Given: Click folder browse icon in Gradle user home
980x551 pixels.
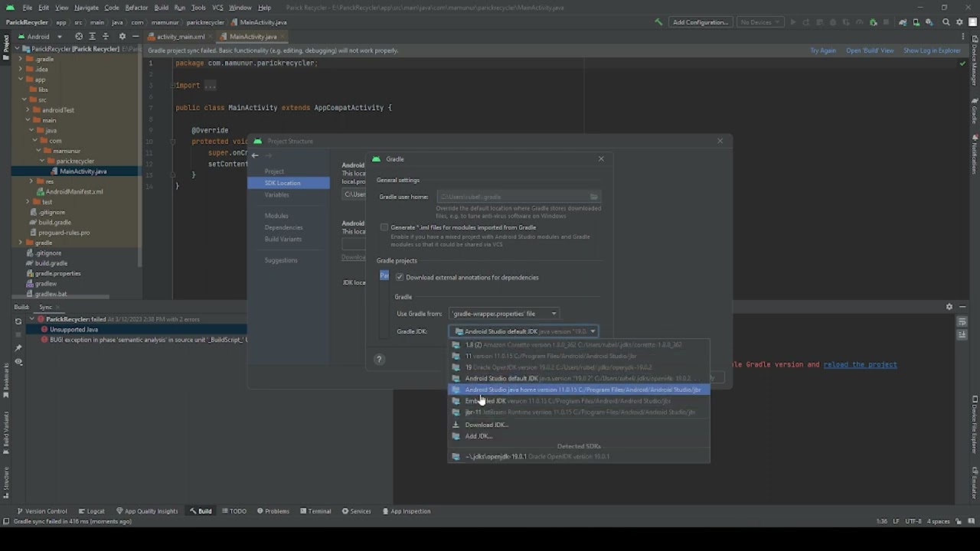Looking at the screenshot, I should [x=593, y=197].
